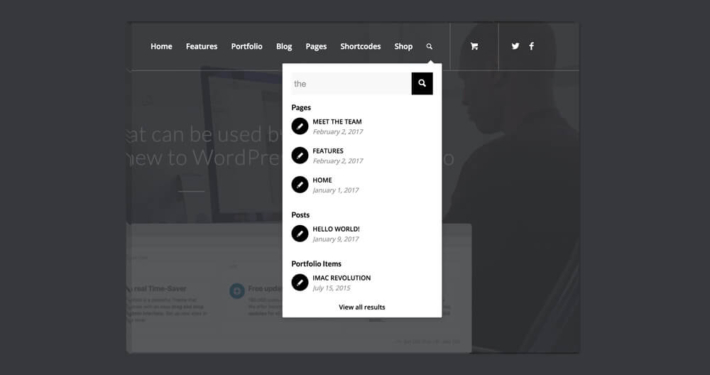The width and height of the screenshot is (710, 375).
Task: Open the Shortcodes menu item
Action: 360,46
